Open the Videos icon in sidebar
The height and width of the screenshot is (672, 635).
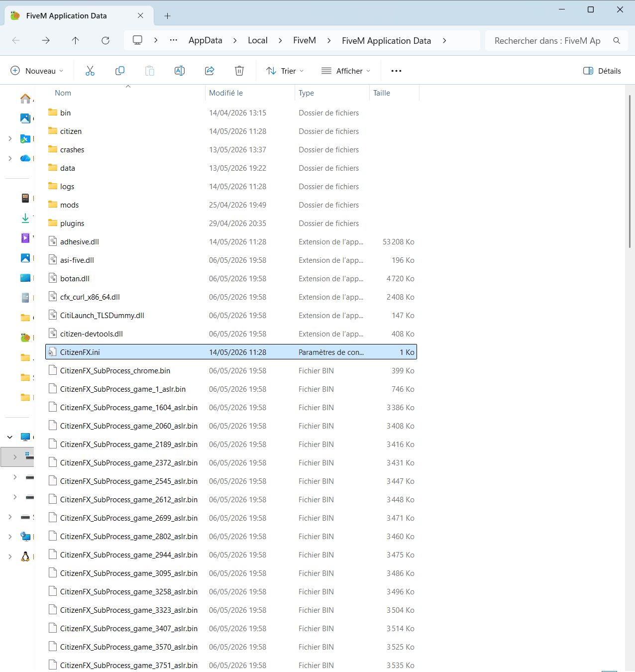pyautogui.click(x=25, y=237)
